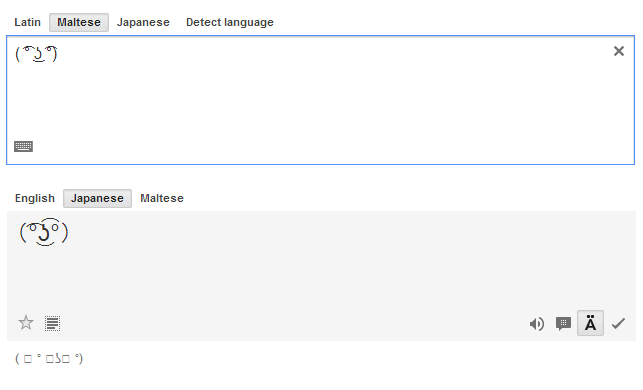This screenshot has width=643, height=390.
Task: Choose Latin as the source language
Action: tap(27, 22)
